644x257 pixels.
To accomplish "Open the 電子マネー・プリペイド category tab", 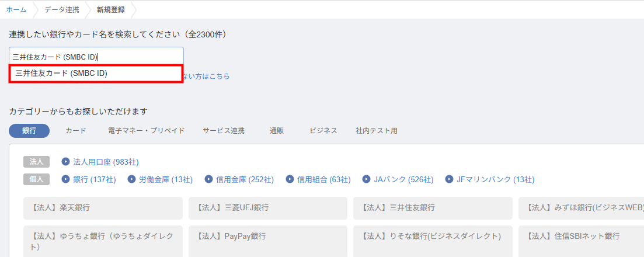I will click(147, 131).
